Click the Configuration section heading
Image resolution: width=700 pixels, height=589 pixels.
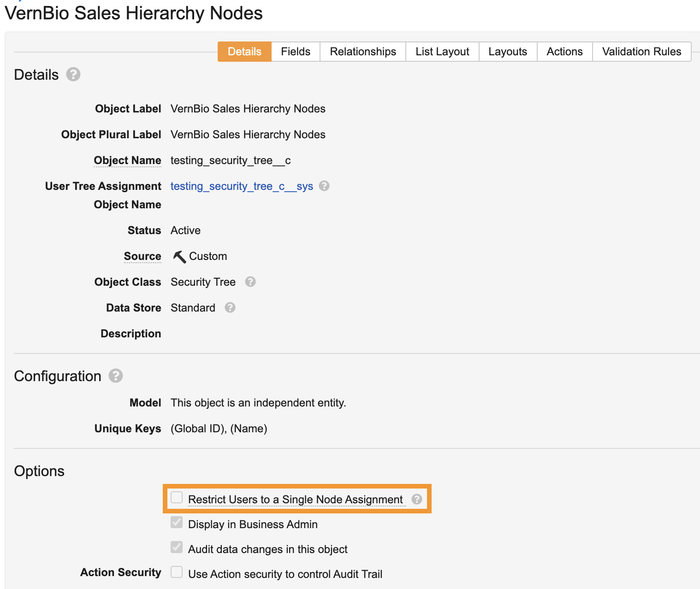click(x=58, y=376)
